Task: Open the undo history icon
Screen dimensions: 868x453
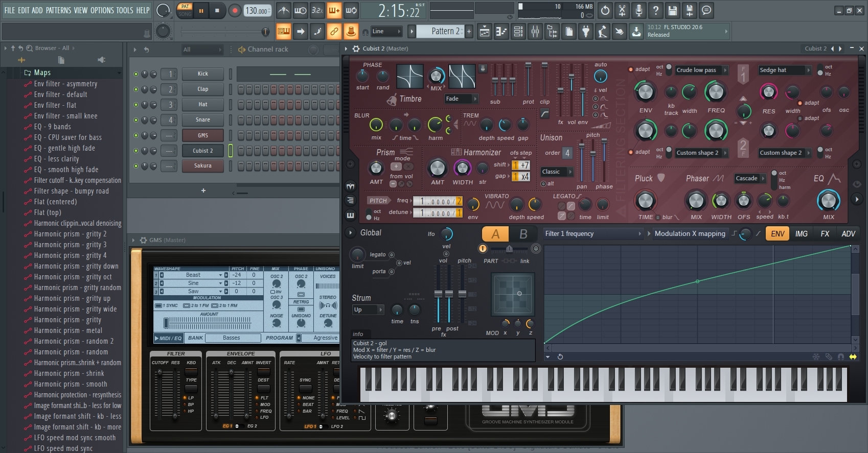Action: point(605,10)
